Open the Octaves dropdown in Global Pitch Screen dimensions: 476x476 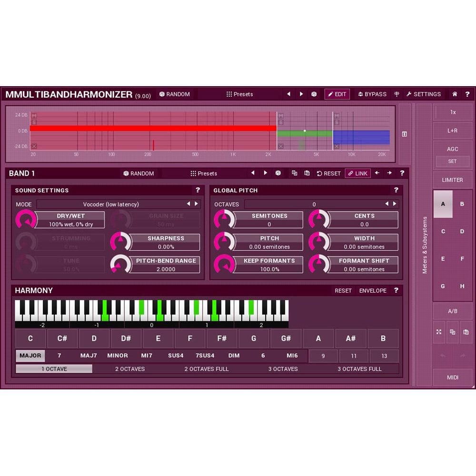(x=314, y=204)
